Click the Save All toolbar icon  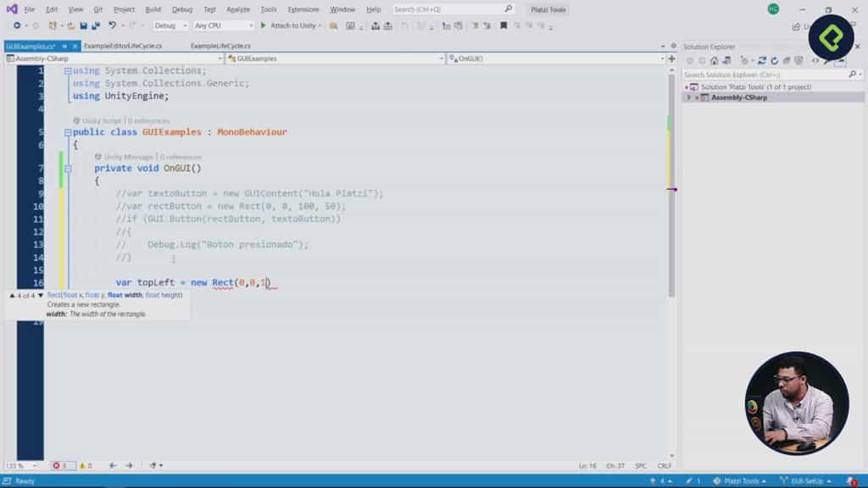pos(97,25)
